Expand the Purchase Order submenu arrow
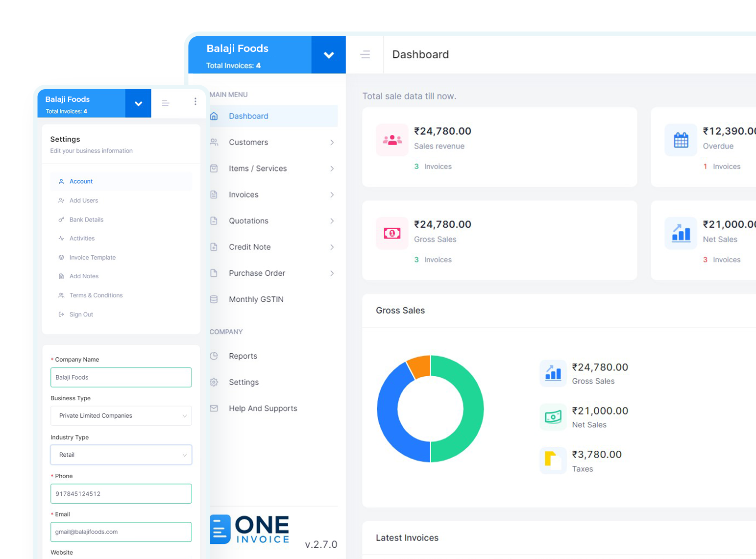The image size is (756, 559). [x=332, y=273]
